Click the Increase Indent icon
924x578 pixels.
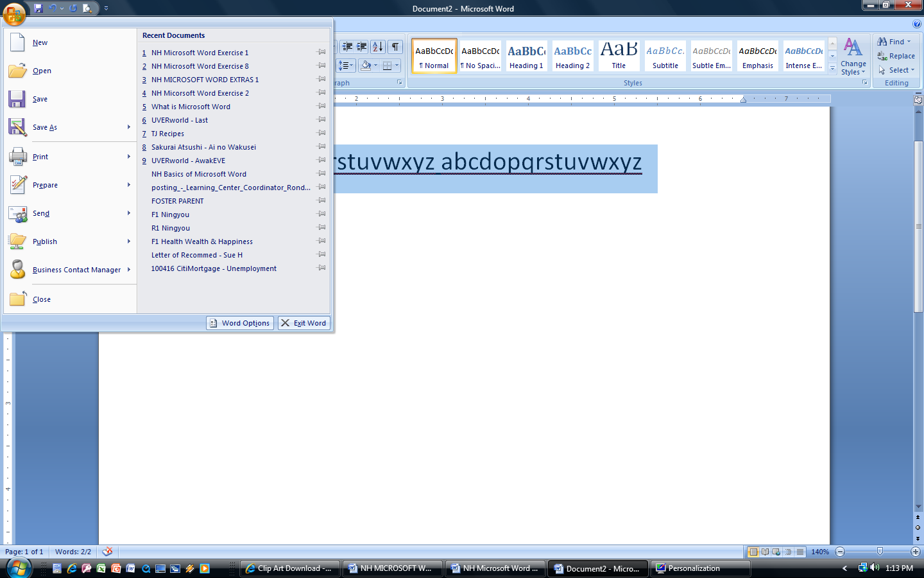coord(361,46)
